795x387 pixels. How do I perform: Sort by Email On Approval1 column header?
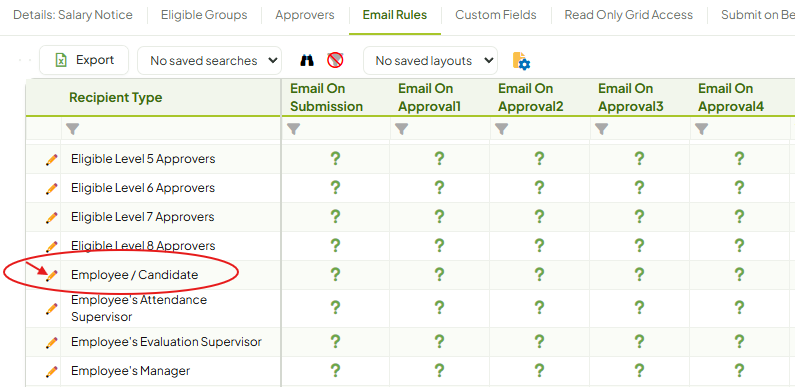(429, 97)
